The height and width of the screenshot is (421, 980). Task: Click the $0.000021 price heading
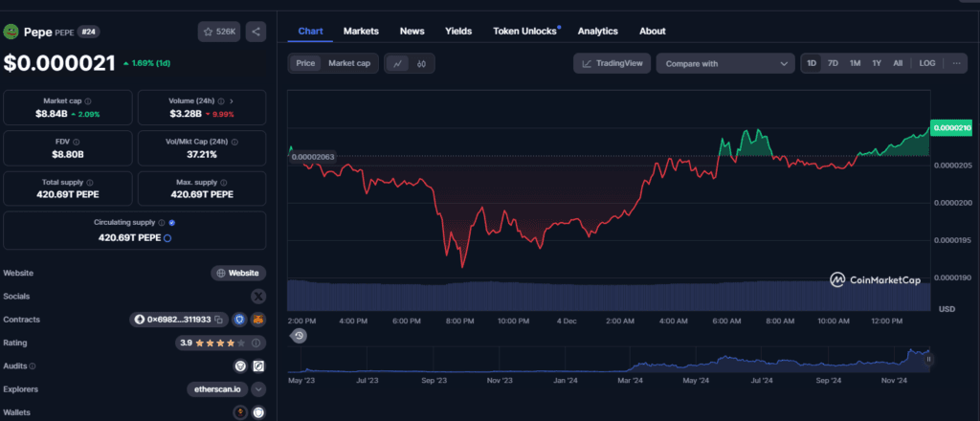(59, 63)
